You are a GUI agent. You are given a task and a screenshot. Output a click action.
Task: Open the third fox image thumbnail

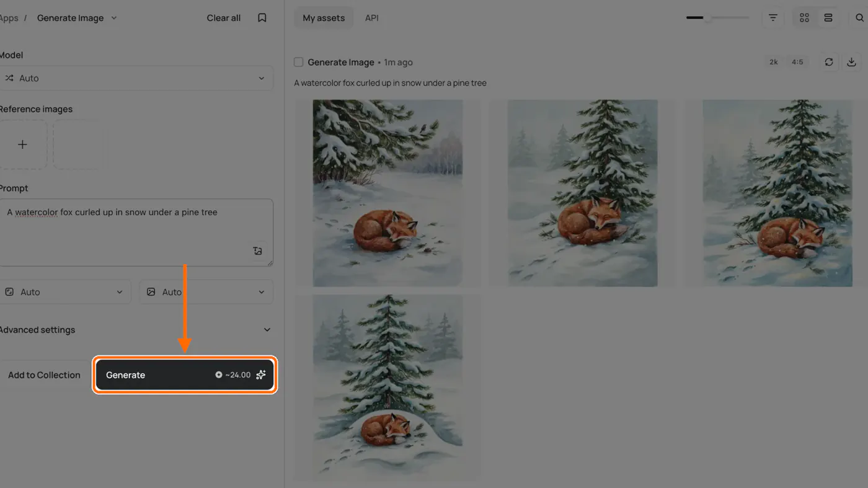777,193
